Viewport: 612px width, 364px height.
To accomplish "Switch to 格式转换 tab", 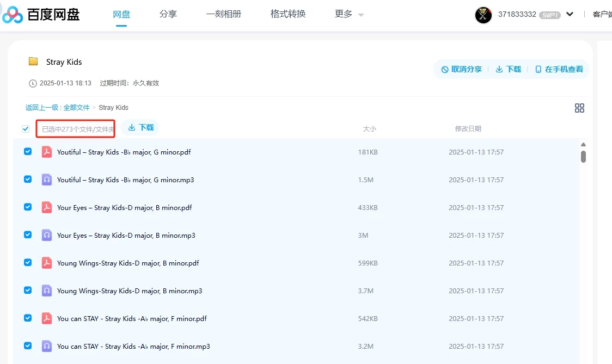I will 288,14.
